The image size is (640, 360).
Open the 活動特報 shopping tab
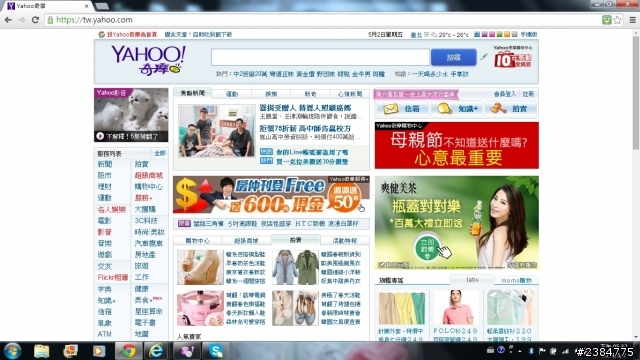(x=345, y=240)
